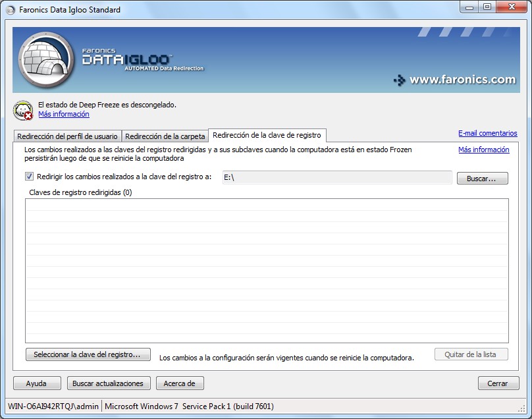Viewport: 532px width, 419px height.
Task: Open the Acerca de dialog
Action: tap(180, 383)
